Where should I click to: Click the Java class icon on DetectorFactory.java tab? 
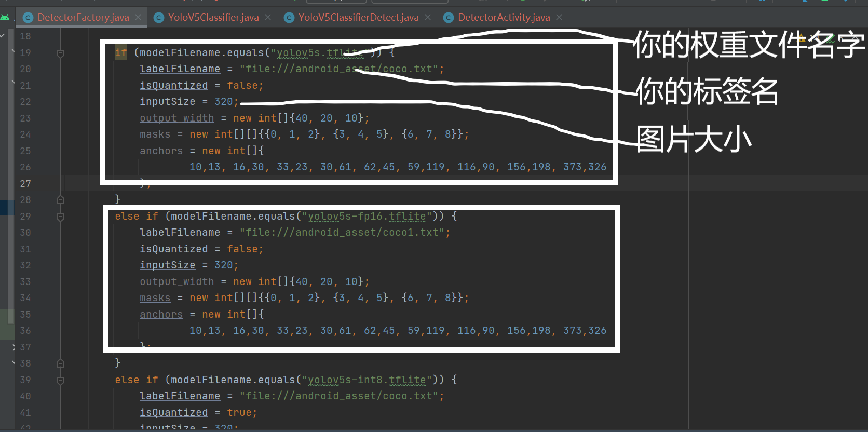point(29,18)
